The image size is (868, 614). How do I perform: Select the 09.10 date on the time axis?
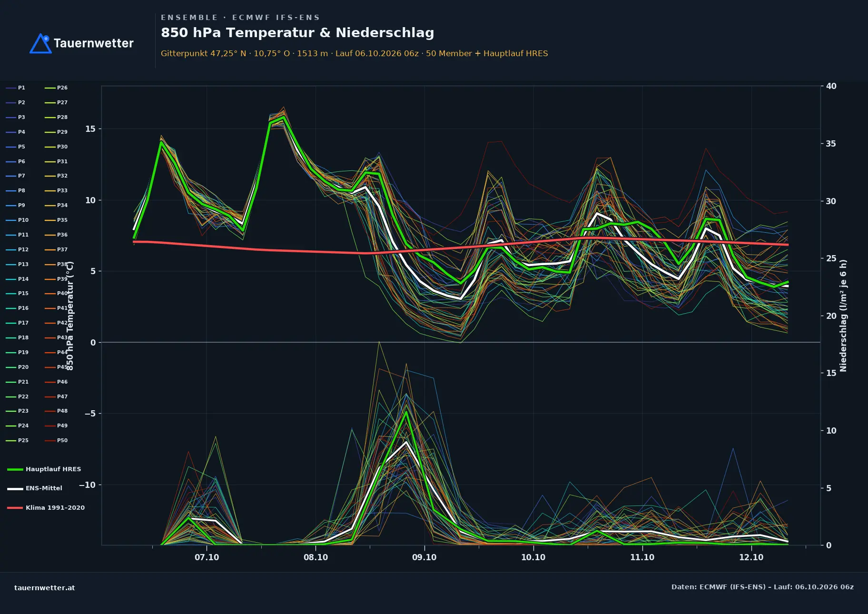pyautogui.click(x=424, y=557)
